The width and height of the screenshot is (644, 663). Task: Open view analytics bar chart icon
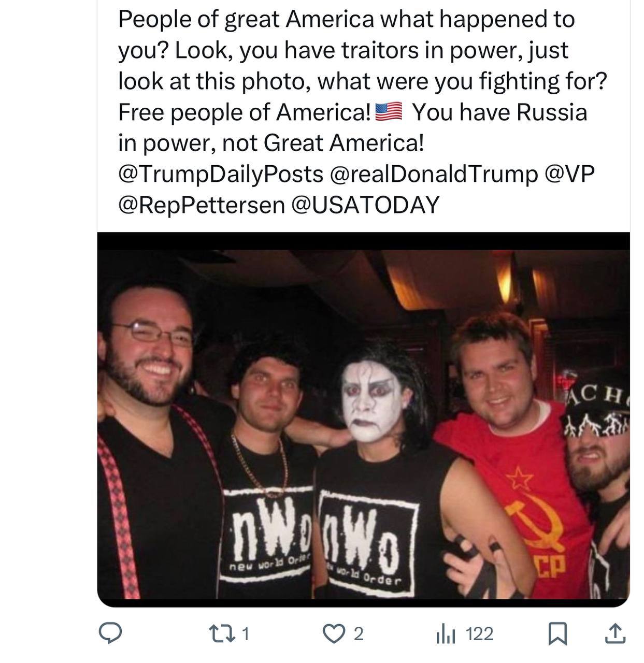[x=445, y=633]
